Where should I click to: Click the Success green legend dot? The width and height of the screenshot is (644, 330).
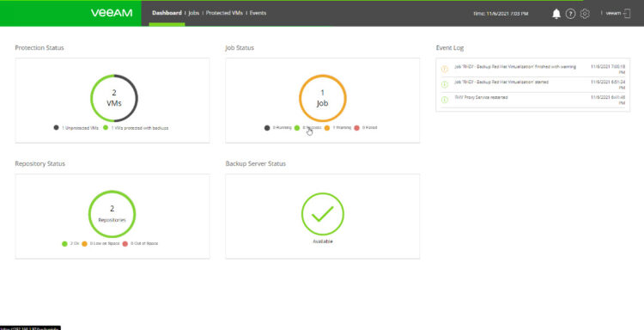point(297,128)
